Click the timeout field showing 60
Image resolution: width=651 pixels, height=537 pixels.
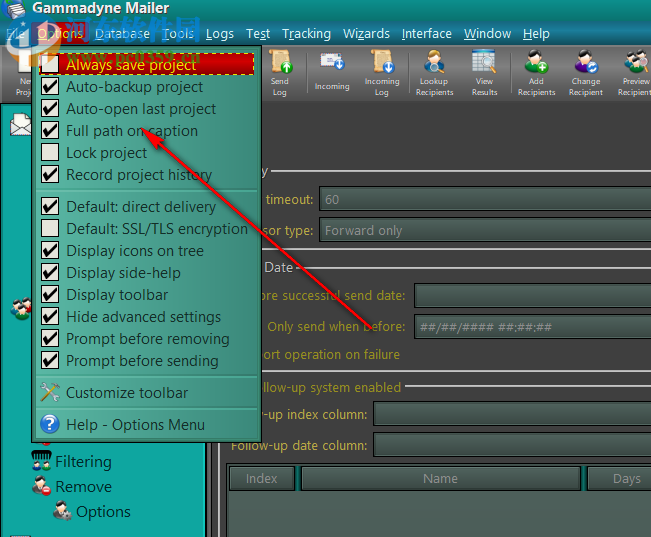[x=485, y=199]
